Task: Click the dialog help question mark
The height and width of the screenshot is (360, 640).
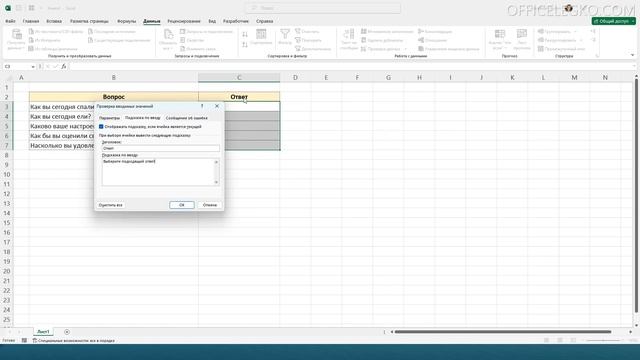Action: click(x=202, y=106)
